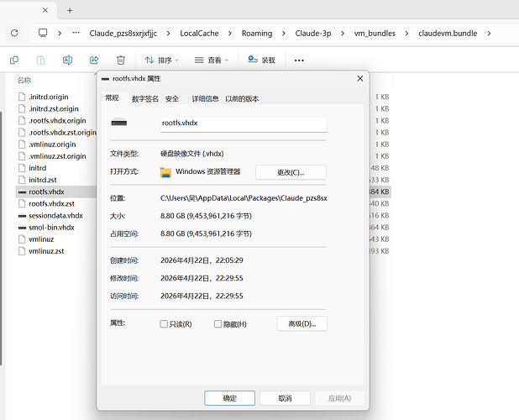Click the 取消 cancel button

[x=285, y=398]
